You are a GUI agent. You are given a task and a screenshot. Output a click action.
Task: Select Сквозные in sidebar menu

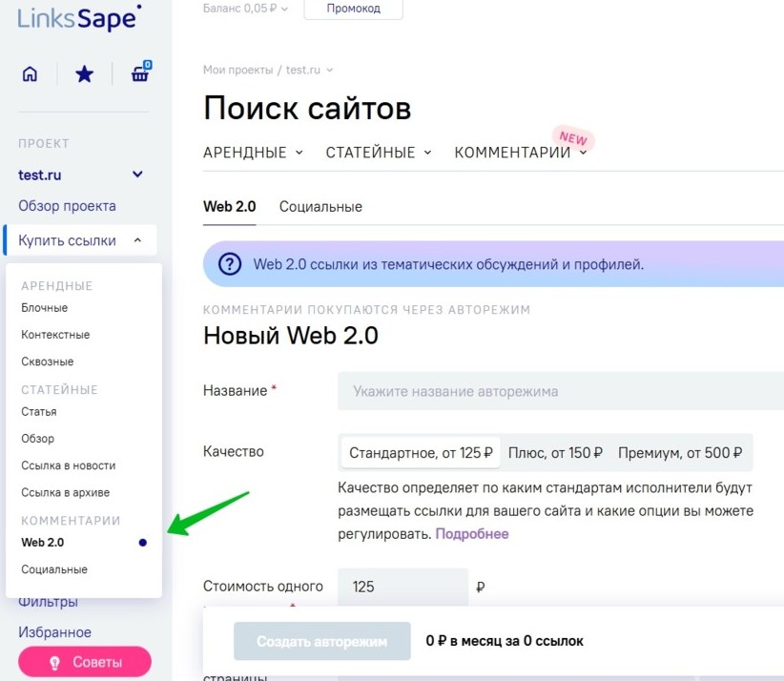tap(48, 362)
